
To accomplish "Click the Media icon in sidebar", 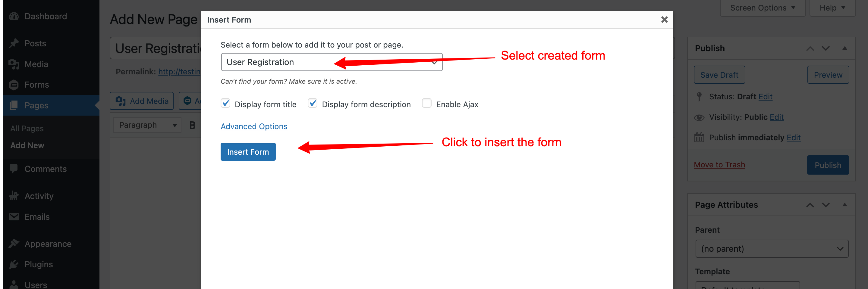I will pyautogui.click(x=14, y=64).
